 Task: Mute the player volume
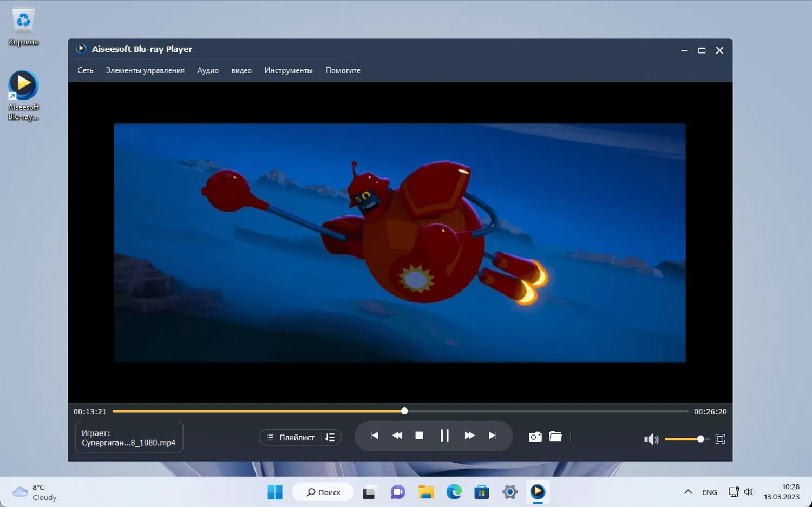pyautogui.click(x=651, y=439)
